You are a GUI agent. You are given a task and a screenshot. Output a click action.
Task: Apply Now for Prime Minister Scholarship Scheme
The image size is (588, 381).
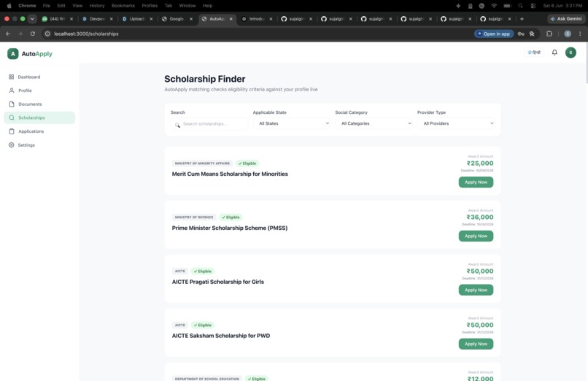click(x=476, y=236)
